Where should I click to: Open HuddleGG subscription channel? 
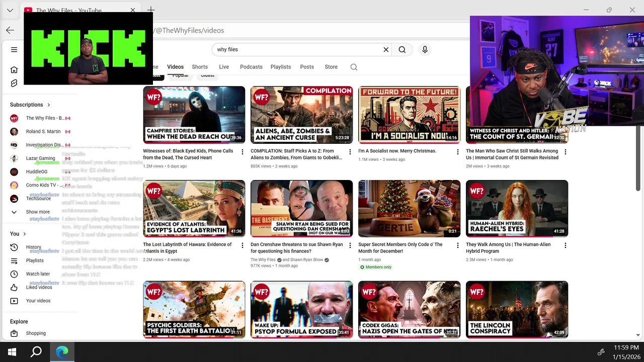pos(40,172)
